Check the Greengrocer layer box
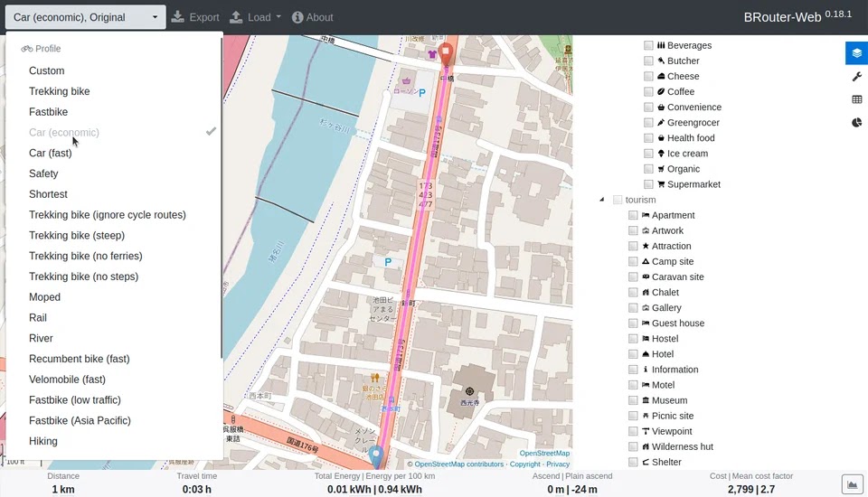 coord(648,122)
